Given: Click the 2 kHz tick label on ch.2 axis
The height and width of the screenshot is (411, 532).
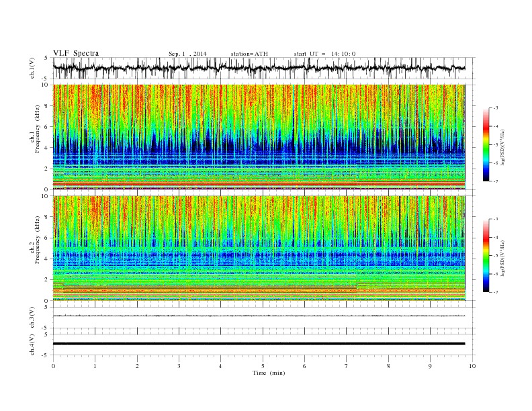Looking at the screenshot, I should click(47, 280).
